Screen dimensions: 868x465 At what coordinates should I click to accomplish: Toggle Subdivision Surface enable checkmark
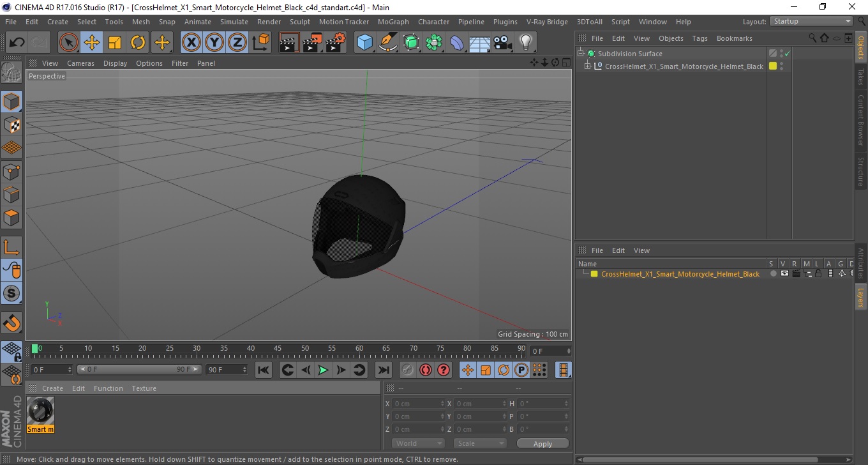coord(787,54)
